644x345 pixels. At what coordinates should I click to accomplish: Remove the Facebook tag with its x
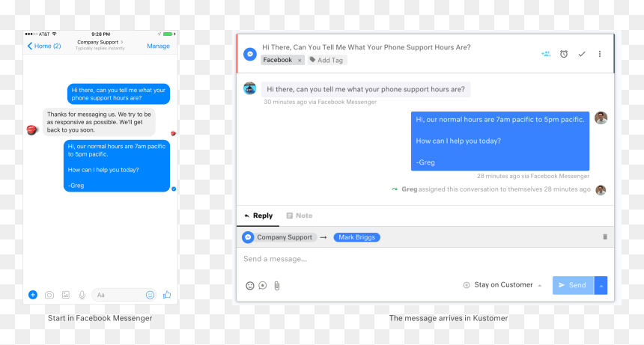pyautogui.click(x=300, y=61)
